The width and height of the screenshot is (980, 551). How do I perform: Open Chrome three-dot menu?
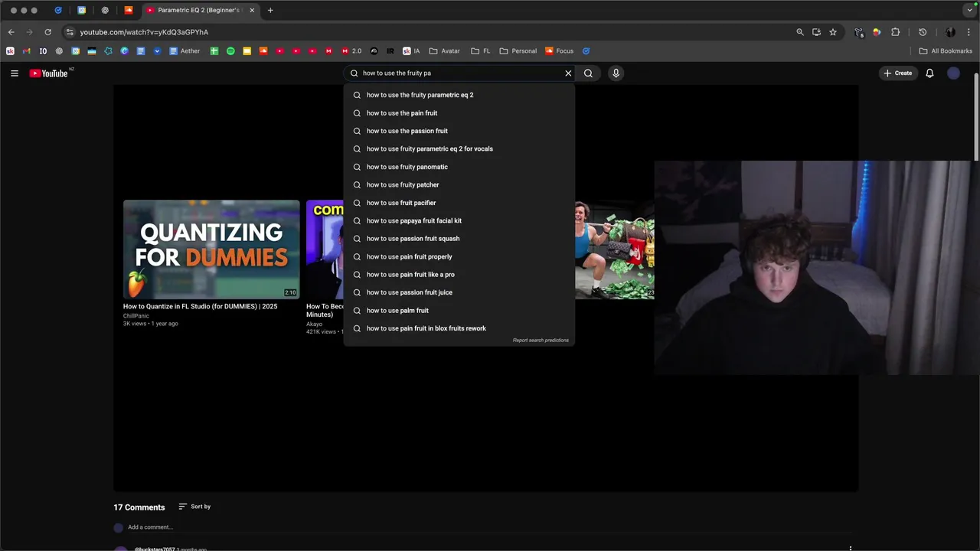coord(969,32)
